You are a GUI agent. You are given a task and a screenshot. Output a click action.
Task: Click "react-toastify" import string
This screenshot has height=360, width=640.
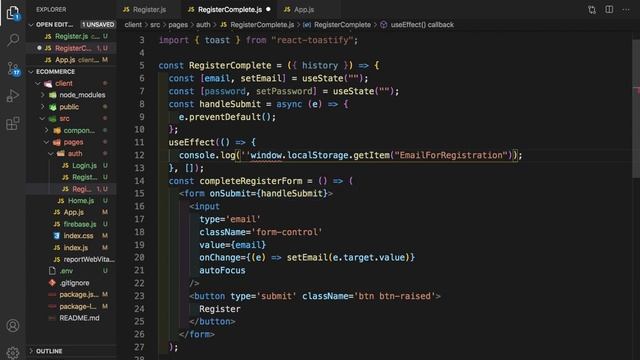click(312, 40)
